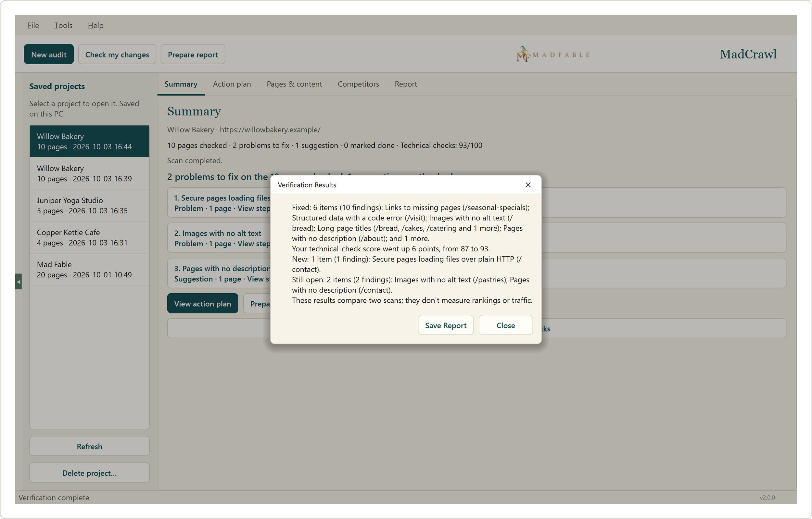Click the Willow Bakery site URL text
812x519 pixels.
click(x=270, y=130)
